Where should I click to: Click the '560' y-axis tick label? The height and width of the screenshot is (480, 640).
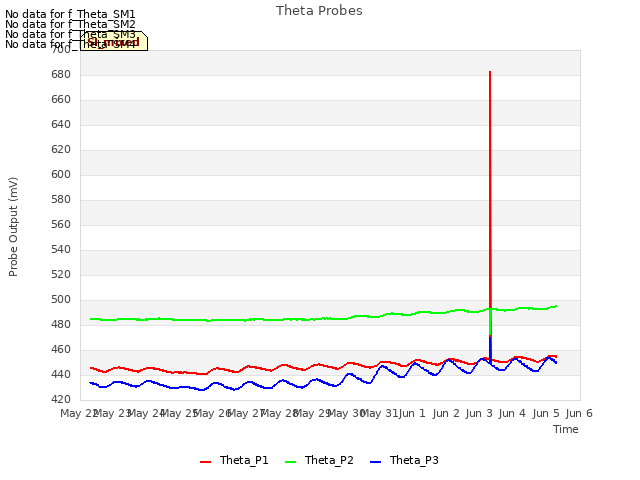pos(61,224)
